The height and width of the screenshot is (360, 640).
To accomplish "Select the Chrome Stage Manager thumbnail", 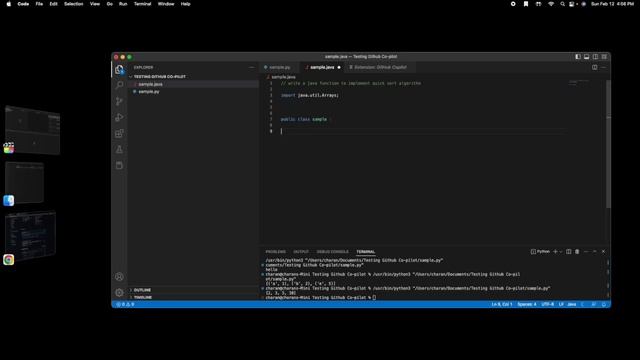I will pos(30,236).
